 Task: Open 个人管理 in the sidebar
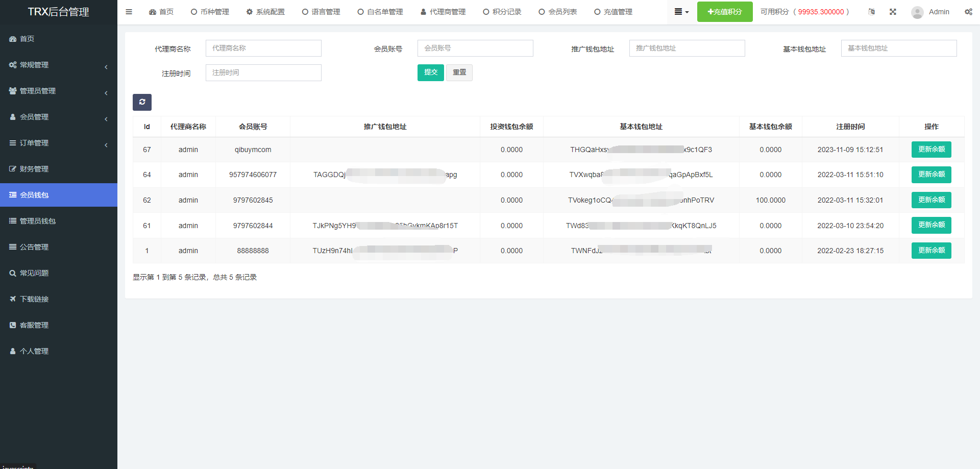(x=59, y=351)
